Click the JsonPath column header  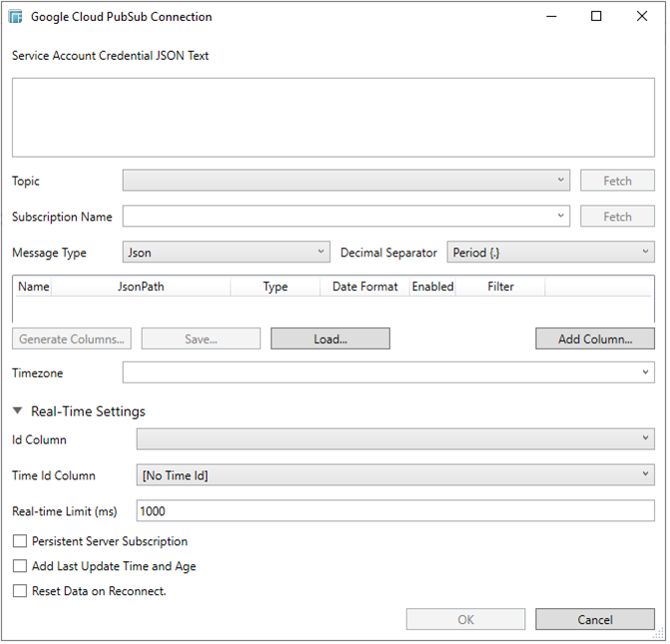tap(140, 287)
